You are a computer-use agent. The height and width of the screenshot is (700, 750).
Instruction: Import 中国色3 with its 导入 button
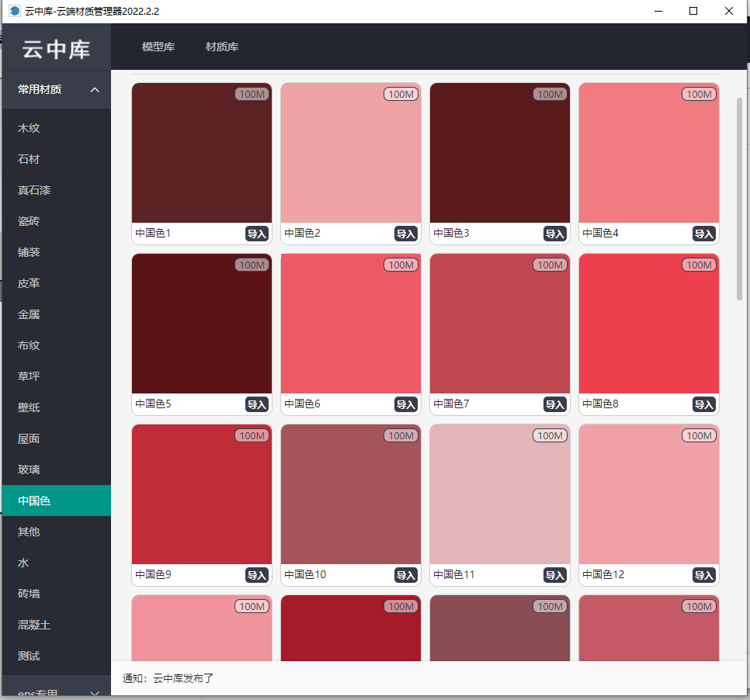pyautogui.click(x=555, y=234)
